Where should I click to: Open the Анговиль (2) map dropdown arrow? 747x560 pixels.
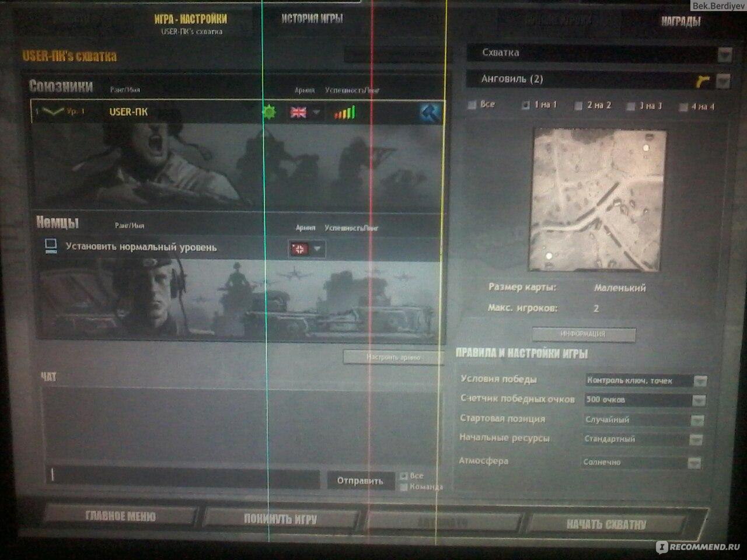point(723,81)
